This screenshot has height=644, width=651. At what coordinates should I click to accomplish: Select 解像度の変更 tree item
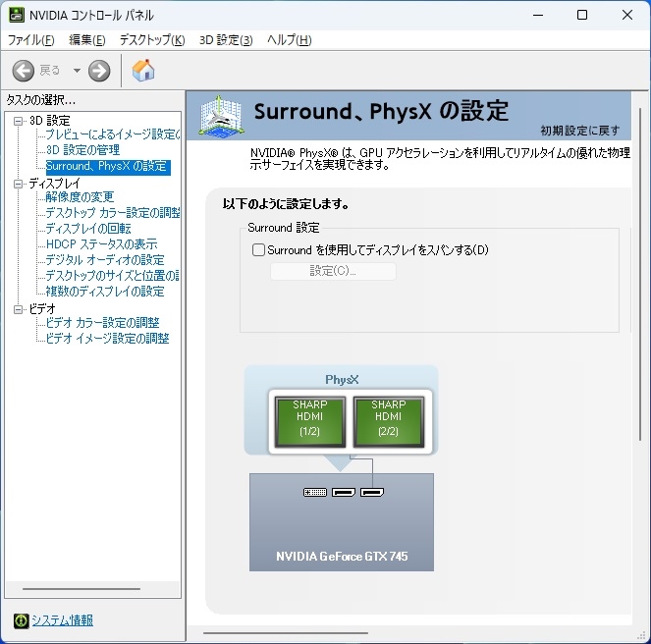tap(80, 196)
